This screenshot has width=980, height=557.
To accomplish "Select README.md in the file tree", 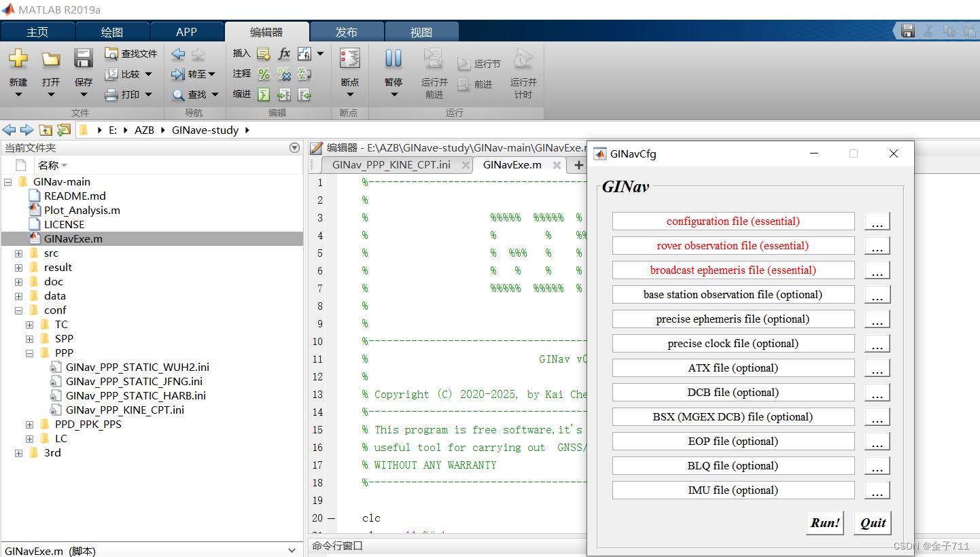I will (75, 196).
